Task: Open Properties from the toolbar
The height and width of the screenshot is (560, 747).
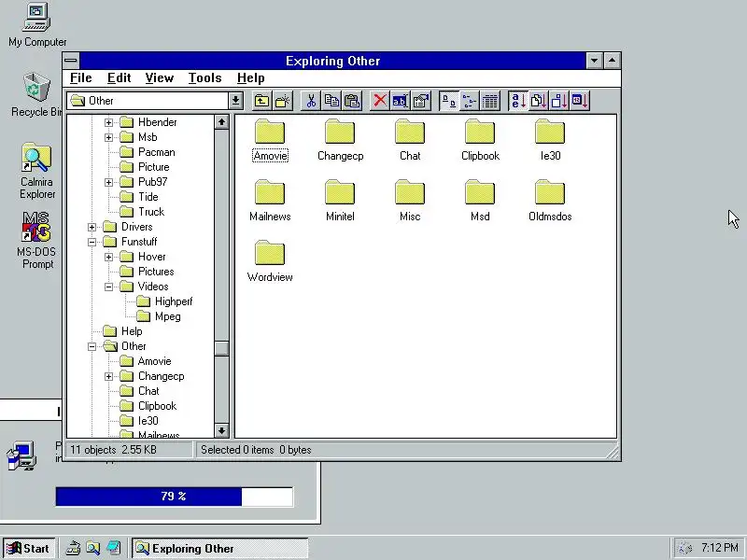Action: [x=421, y=101]
